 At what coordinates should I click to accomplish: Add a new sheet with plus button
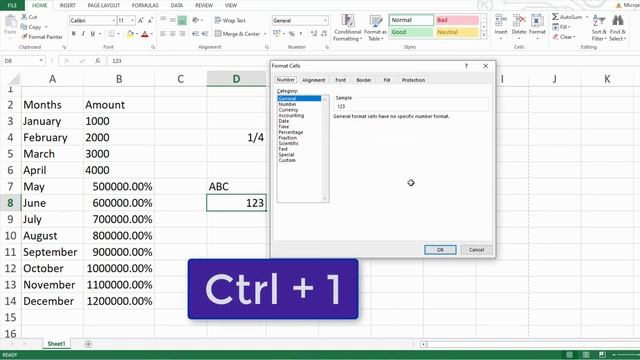[88, 344]
